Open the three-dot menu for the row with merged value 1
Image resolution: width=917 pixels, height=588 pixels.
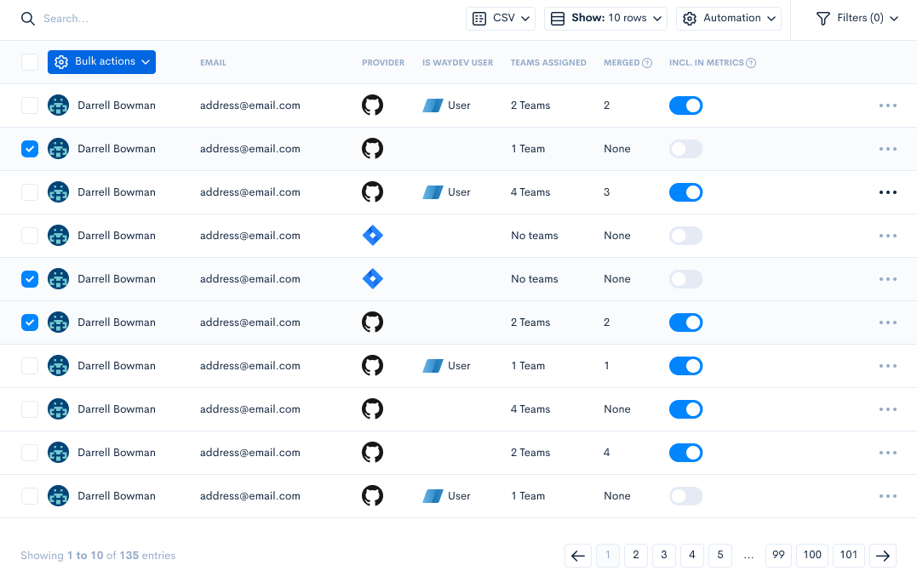click(888, 366)
